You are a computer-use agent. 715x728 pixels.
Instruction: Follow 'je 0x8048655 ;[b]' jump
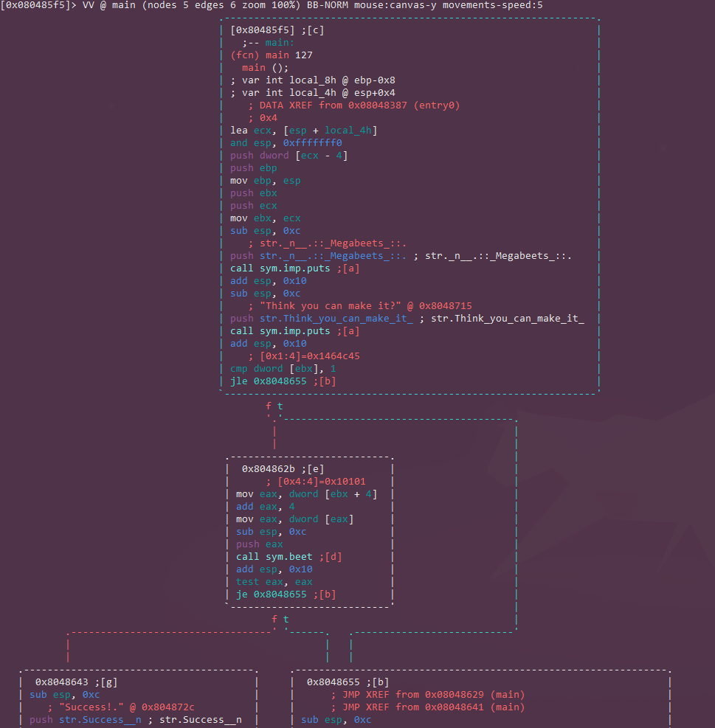[286, 594]
